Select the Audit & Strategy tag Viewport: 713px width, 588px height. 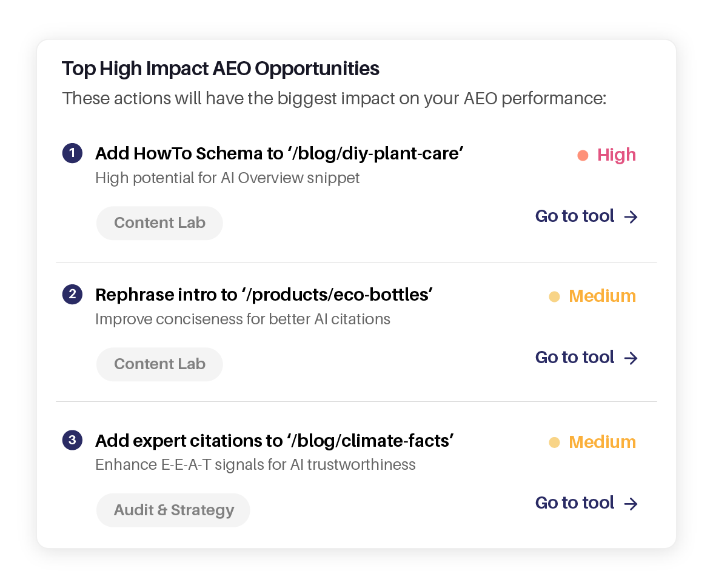[x=173, y=510]
